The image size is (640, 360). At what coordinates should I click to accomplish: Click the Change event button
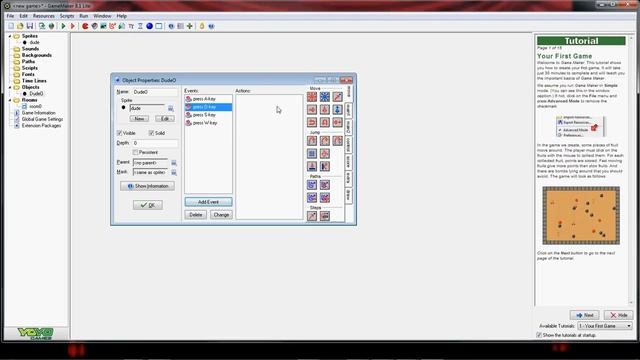coord(221,215)
